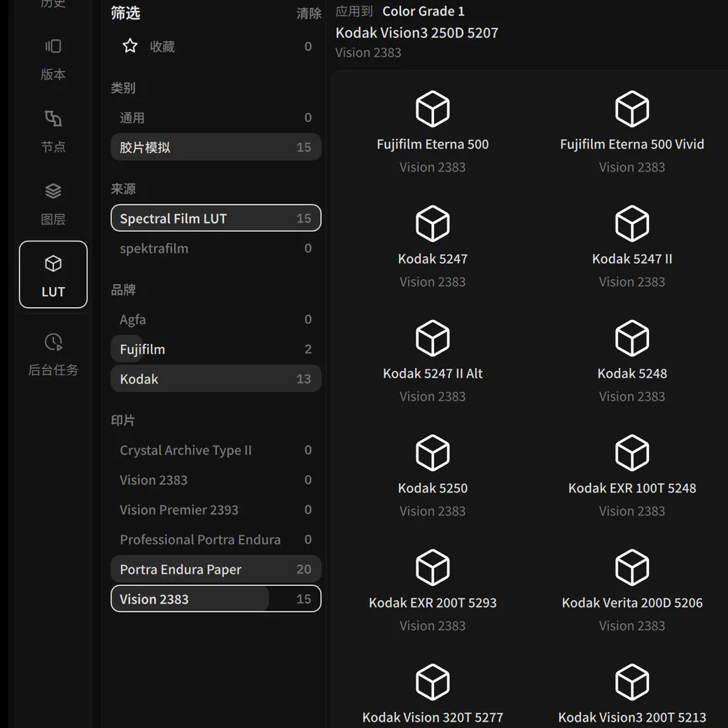
Task: Open the 节点 (Nodes) sidebar panel
Action: pyautogui.click(x=53, y=132)
